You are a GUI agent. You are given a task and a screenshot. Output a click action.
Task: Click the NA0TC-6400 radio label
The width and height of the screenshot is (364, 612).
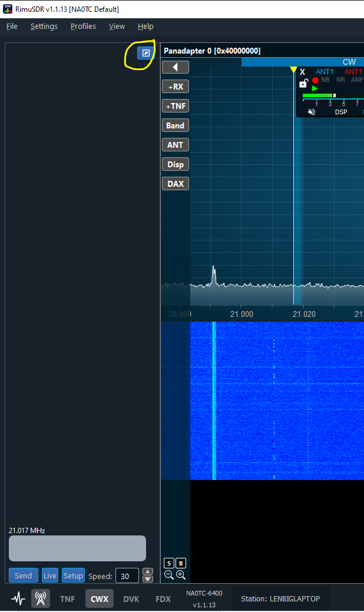[x=204, y=593]
